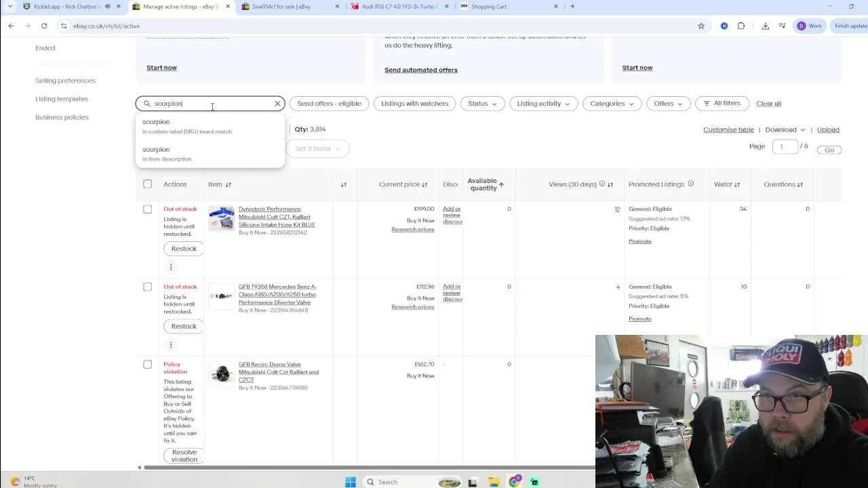Screen dimensions: 868x488
Task: Choose scorpion in custom label SKU suggestion
Action: click(210, 126)
